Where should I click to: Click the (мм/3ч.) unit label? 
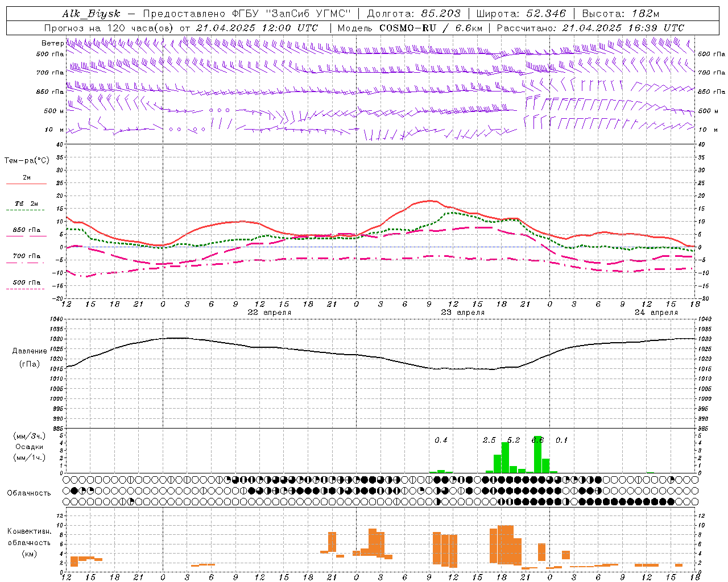30,436
